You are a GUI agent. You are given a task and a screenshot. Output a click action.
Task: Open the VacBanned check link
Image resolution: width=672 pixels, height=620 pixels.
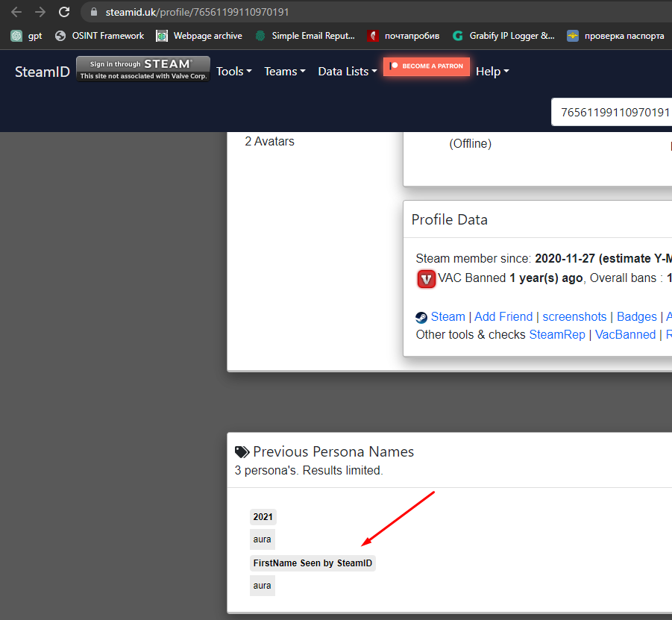tap(625, 335)
